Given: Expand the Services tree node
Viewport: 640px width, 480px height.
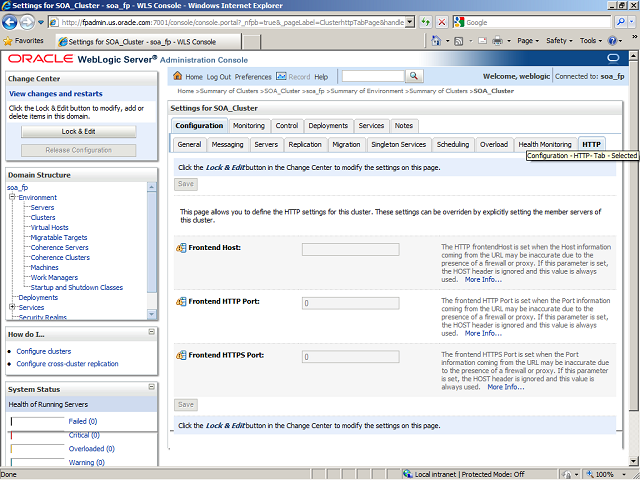Looking at the screenshot, I should (x=11, y=307).
